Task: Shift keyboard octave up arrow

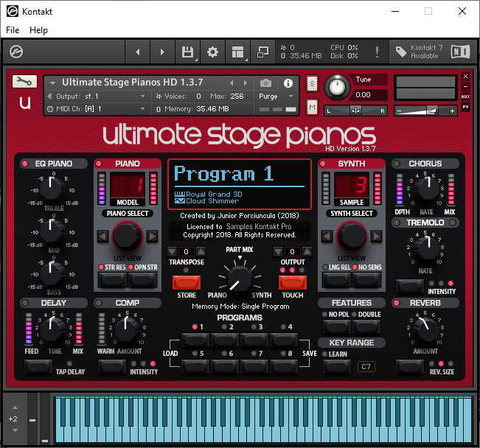Action: [15, 407]
